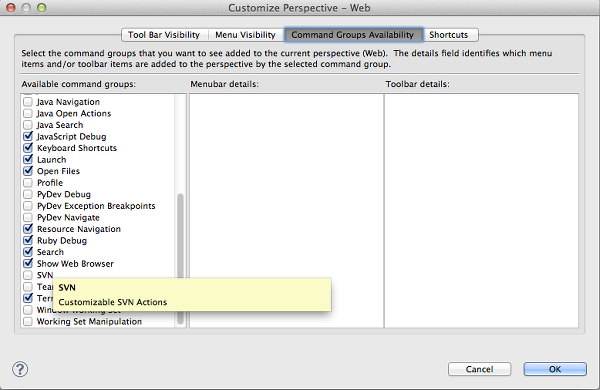Disable the Keyboard Shortcuts checkbox
The image size is (600, 390).
click(28, 148)
